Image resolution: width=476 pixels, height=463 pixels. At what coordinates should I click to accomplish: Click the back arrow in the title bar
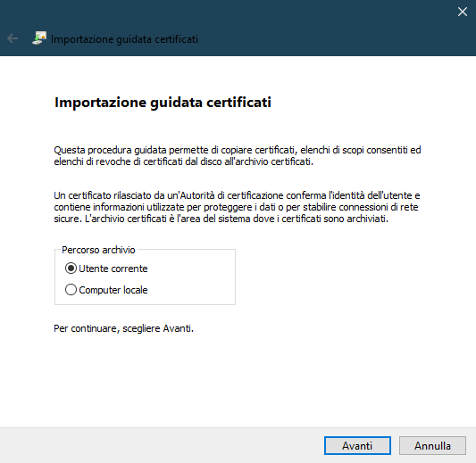(13, 38)
